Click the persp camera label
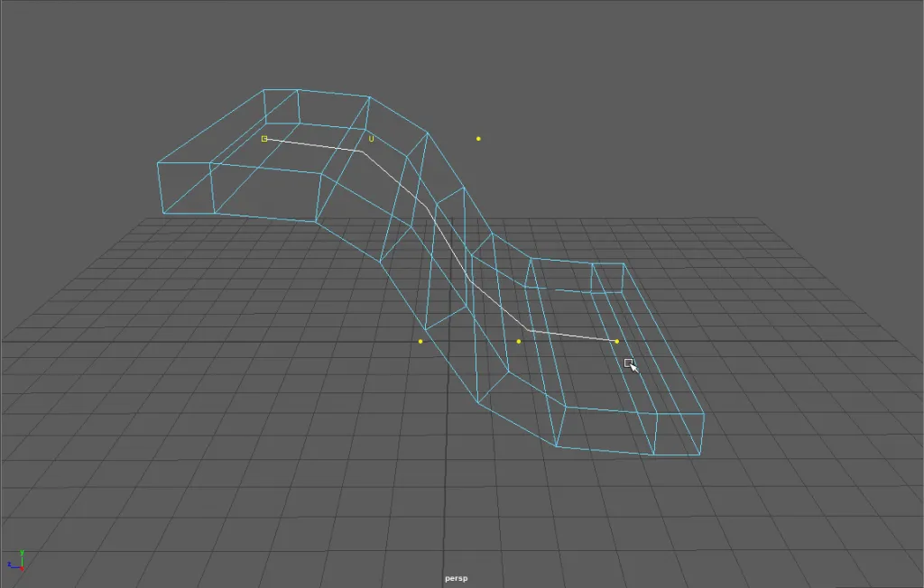The height and width of the screenshot is (588, 924). 458,578
